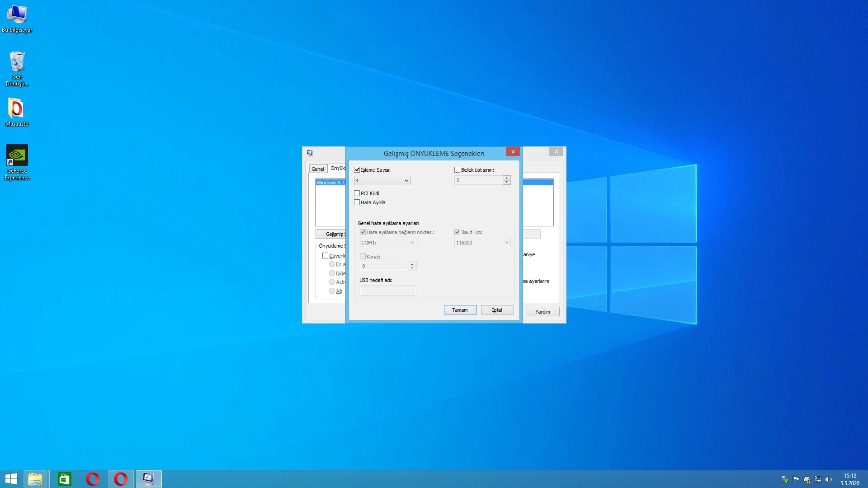Click the Yardım button

click(x=542, y=312)
